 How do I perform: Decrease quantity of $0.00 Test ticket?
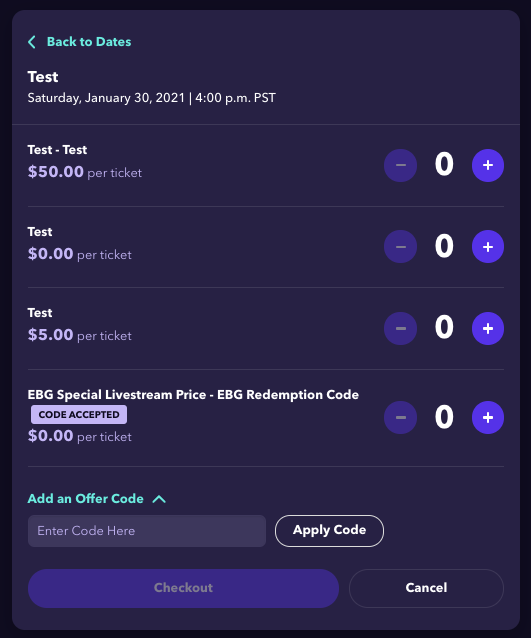400,247
